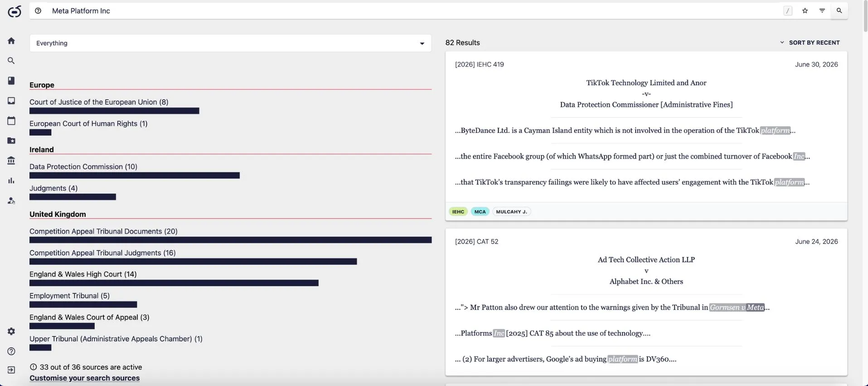Filter by Ireland Judgments (4)

53,188
